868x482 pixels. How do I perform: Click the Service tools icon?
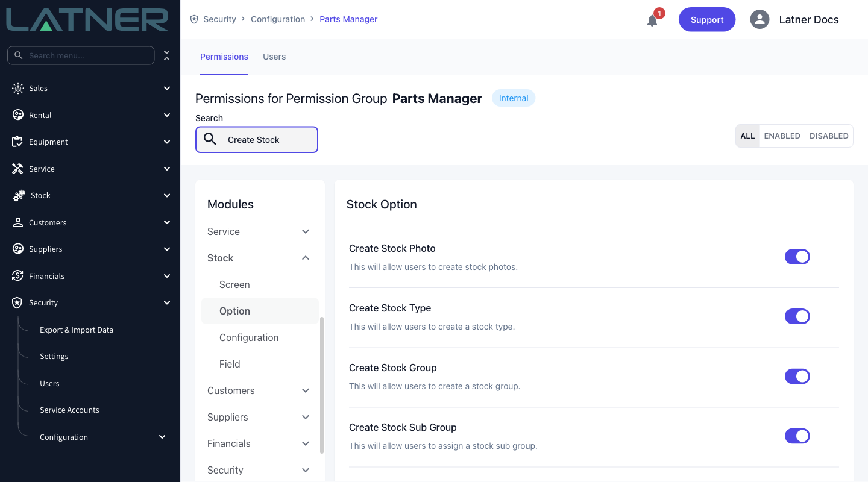click(17, 169)
